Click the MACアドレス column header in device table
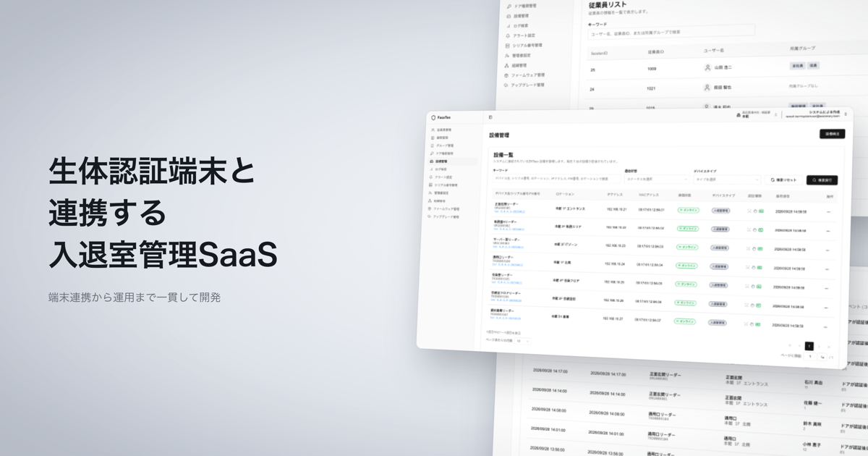The height and width of the screenshot is (456, 868). [x=647, y=195]
